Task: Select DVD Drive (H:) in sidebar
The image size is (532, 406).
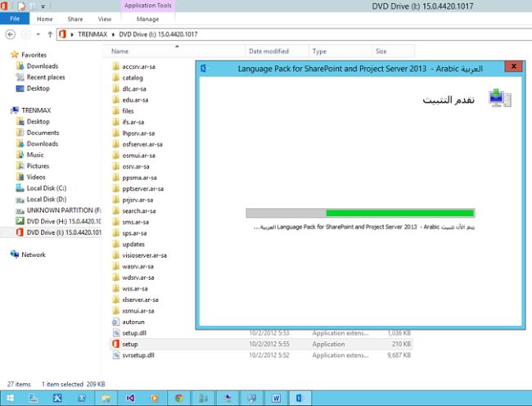Action: [64, 221]
